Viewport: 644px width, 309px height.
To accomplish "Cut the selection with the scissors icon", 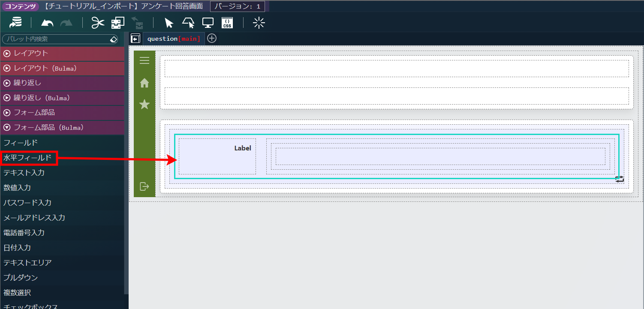I will [x=98, y=23].
